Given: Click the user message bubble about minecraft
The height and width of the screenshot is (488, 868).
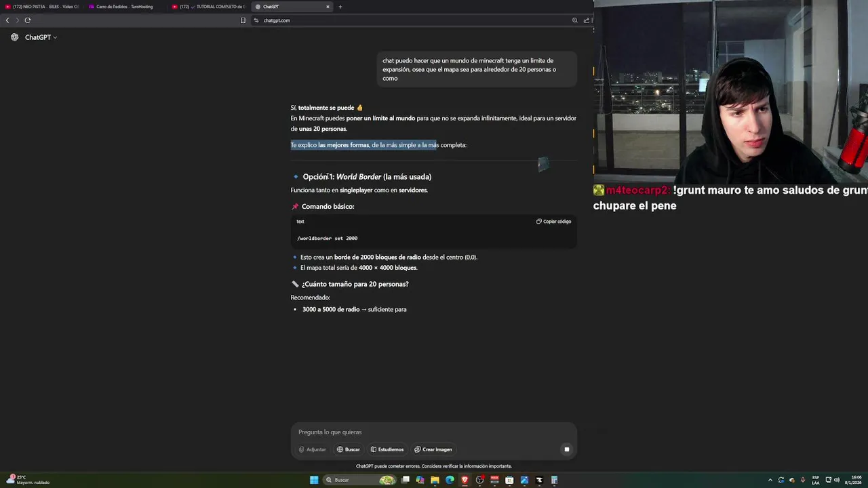Looking at the screenshot, I should click(x=477, y=69).
